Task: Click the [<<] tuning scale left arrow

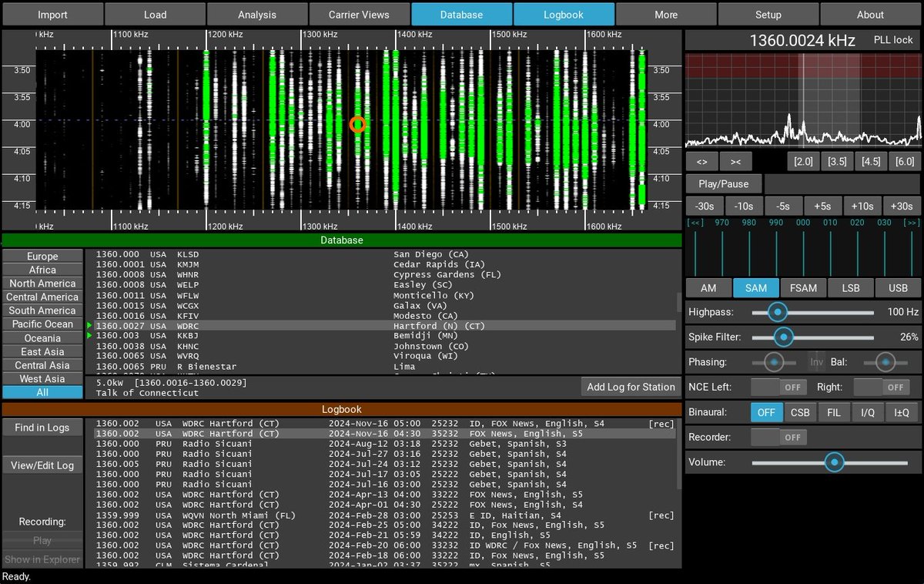Action: point(696,222)
